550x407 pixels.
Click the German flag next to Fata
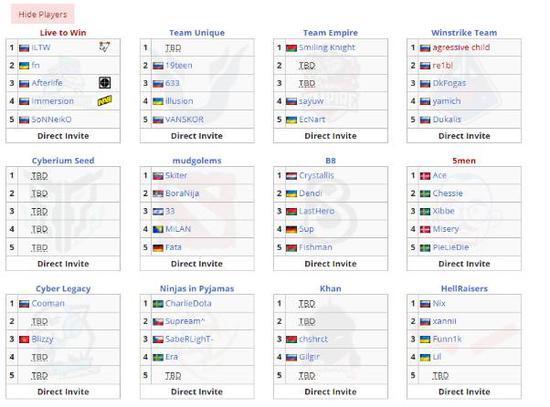(158, 248)
